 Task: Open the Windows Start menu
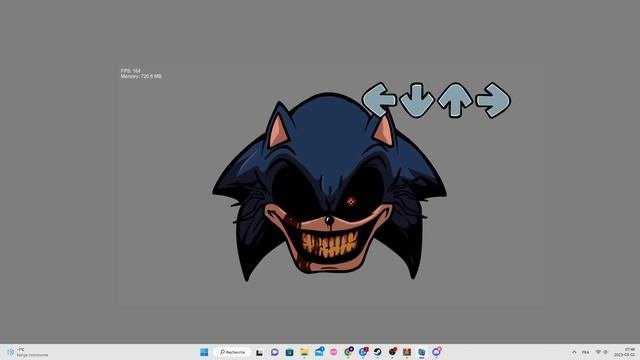click(x=204, y=352)
